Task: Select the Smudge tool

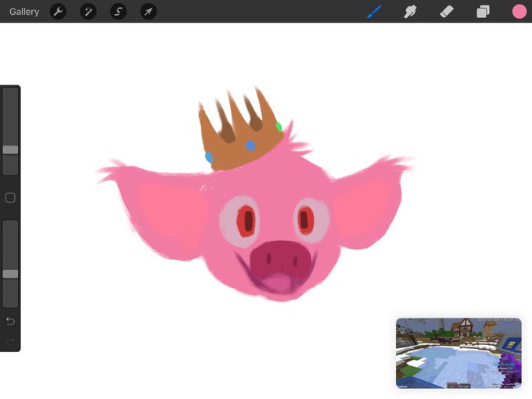Action: point(410,12)
